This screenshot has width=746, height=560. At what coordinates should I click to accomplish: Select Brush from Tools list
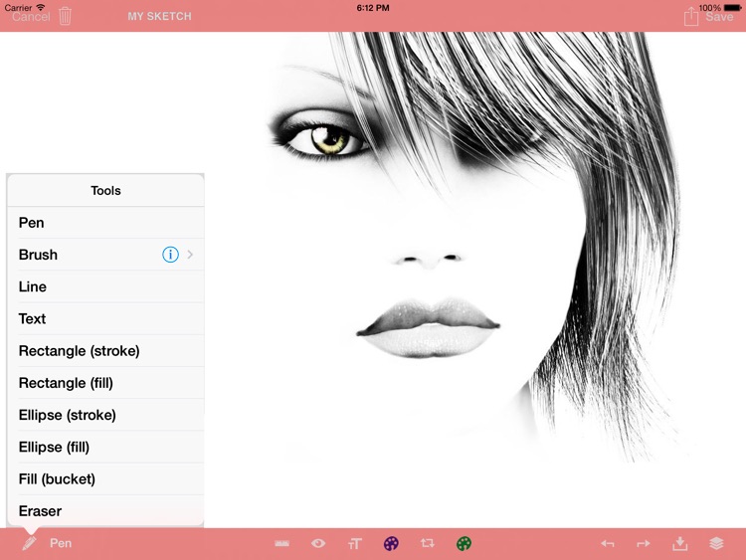105,255
